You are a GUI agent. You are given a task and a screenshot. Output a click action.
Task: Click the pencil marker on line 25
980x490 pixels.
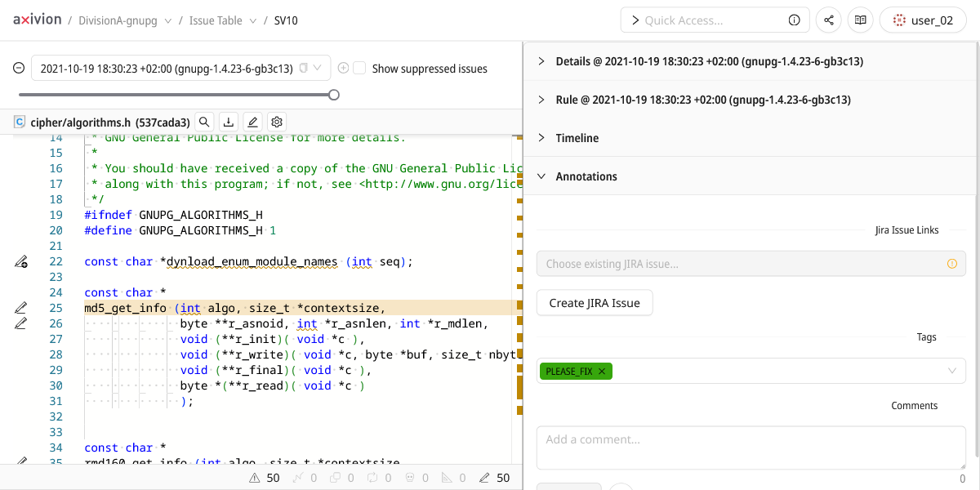tap(21, 308)
